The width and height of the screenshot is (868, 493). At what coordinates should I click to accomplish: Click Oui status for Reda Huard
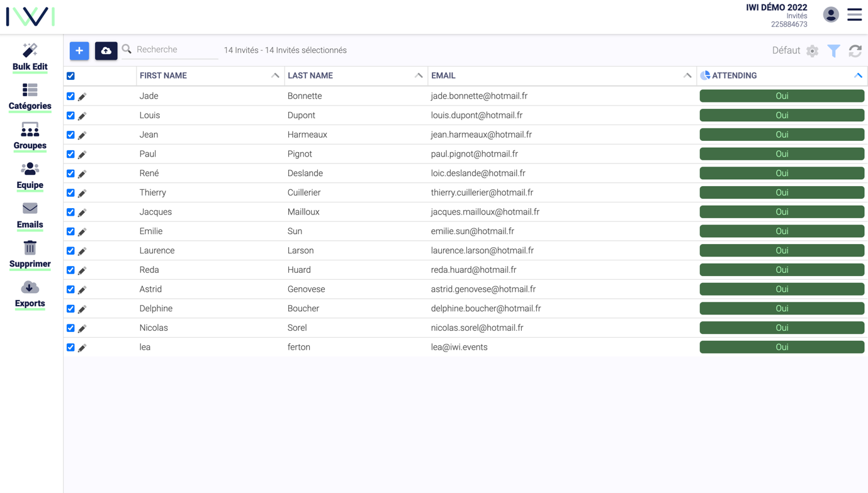coord(782,270)
